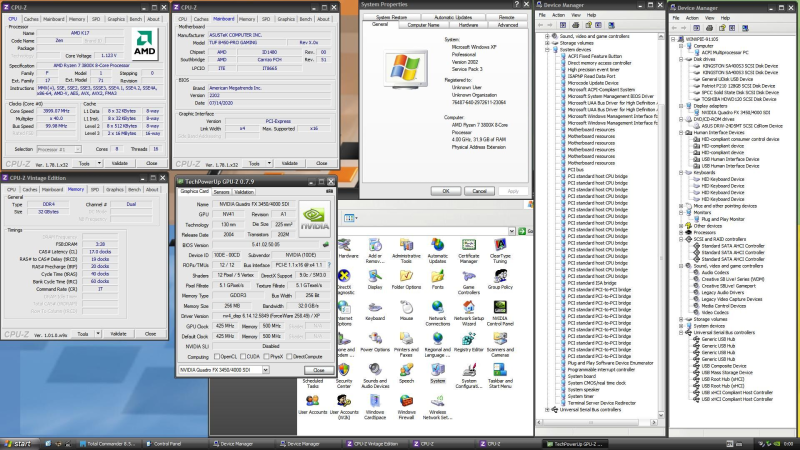The width and height of the screenshot is (800, 450).
Task: Open the Fonts folder icon
Action: click(x=437, y=277)
